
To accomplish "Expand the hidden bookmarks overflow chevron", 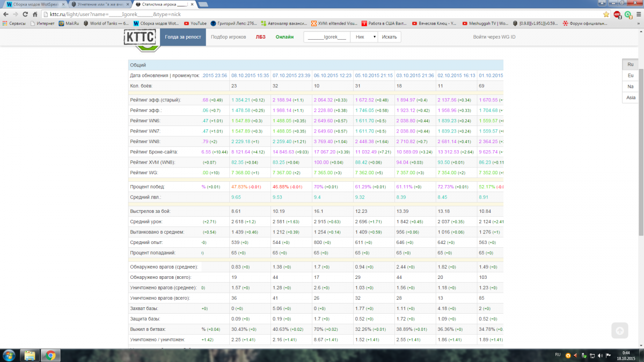I will 638,23.
